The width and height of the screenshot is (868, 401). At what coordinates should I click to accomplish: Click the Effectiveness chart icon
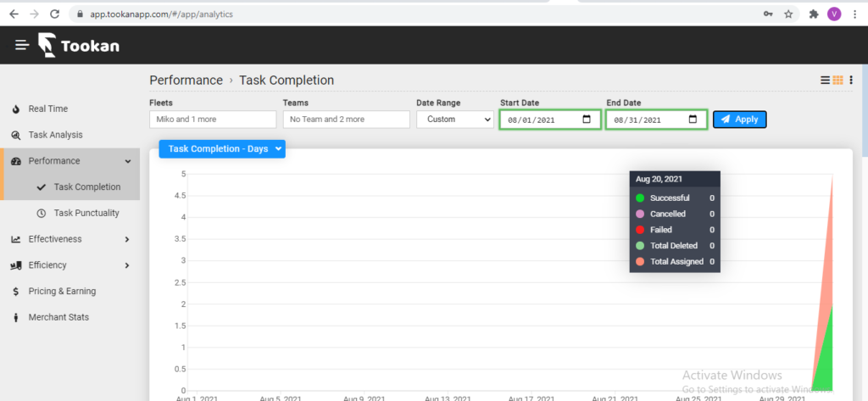click(16, 239)
